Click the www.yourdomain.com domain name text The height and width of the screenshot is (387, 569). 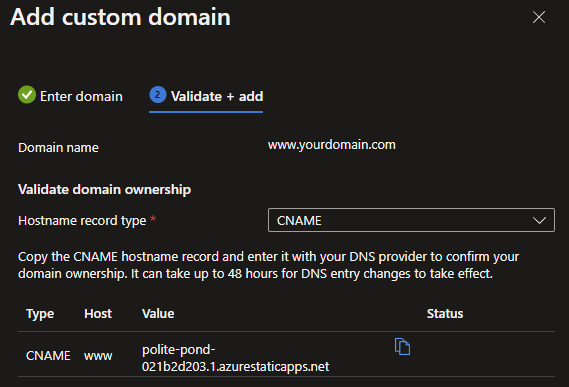coord(332,145)
